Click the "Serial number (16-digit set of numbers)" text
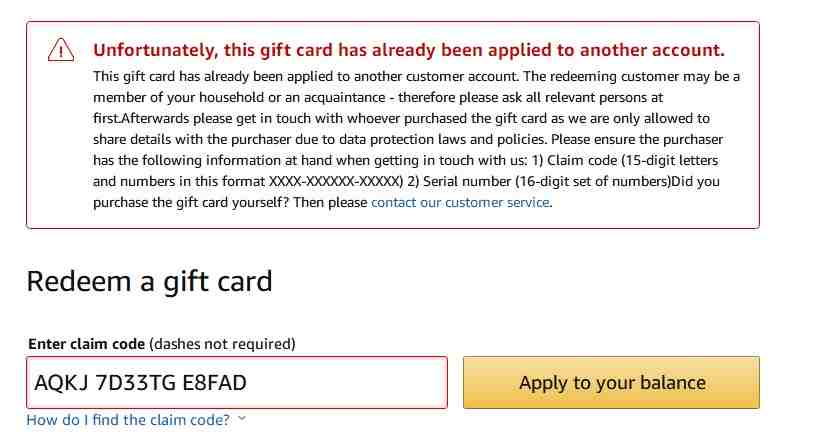Viewport: 818px width, 442px height. click(x=547, y=182)
